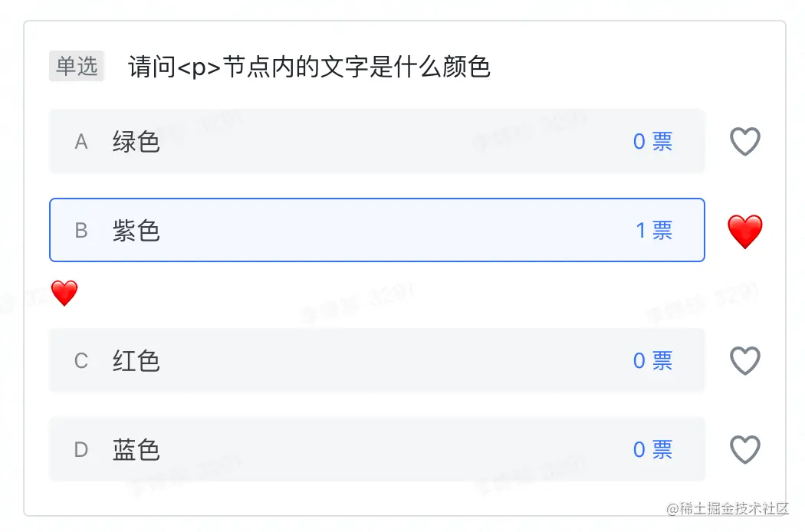The image size is (805, 532).
Task: Click the small red heart below option B
Action: [x=64, y=293]
